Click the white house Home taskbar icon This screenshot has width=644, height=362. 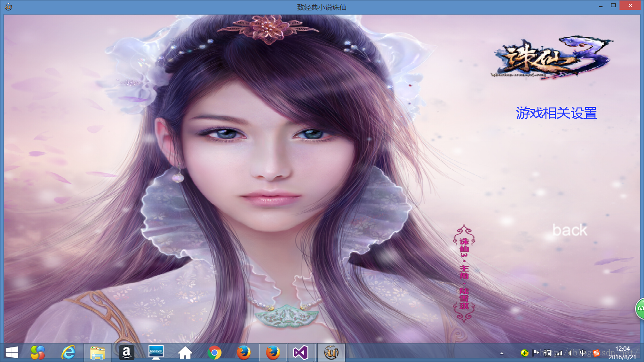(185, 352)
